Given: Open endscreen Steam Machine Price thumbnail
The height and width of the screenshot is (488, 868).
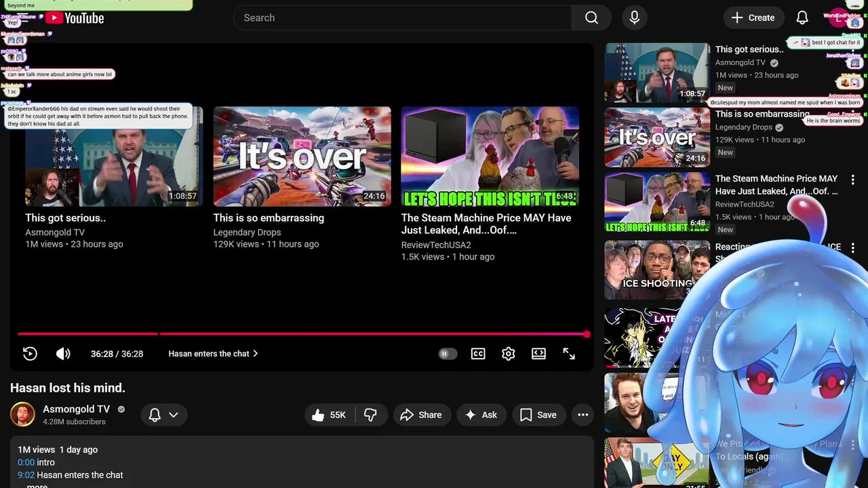Looking at the screenshot, I should (x=490, y=157).
